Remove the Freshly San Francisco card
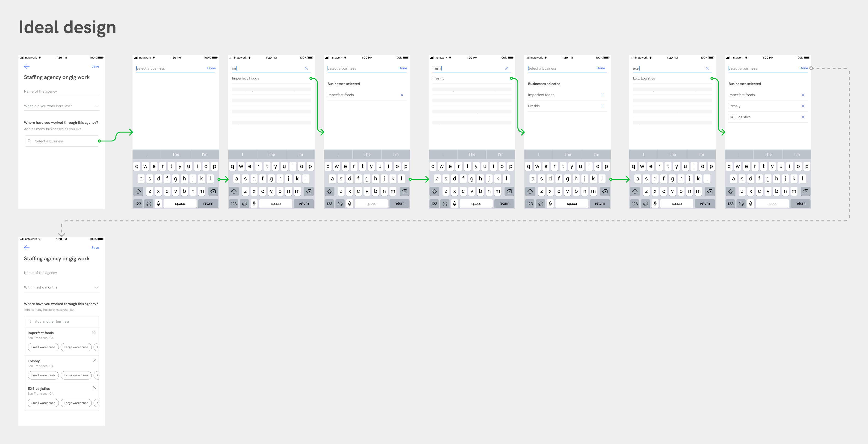The height and width of the screenshot is (444, 868). pos(95,360)
